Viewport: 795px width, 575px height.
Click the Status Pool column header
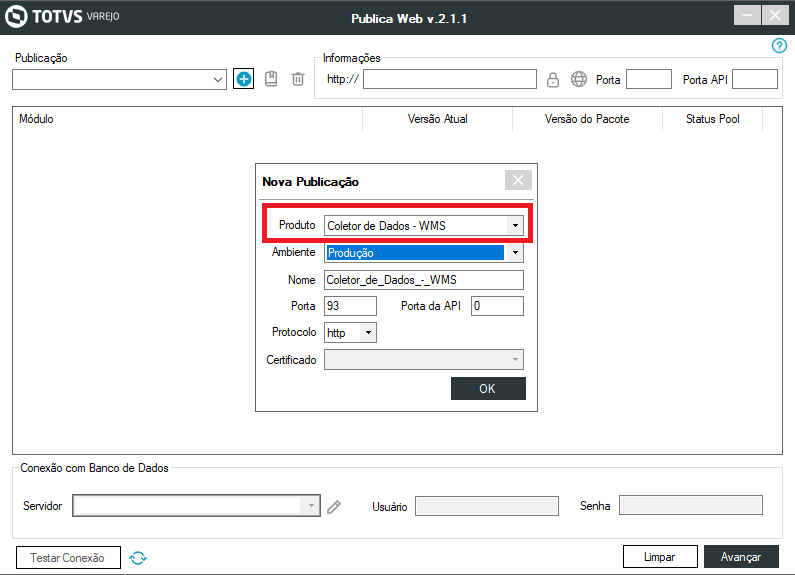point(712,119)
